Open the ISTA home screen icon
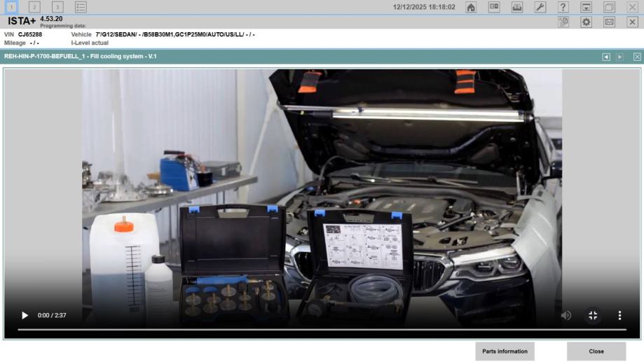 (x=471, y=7)
